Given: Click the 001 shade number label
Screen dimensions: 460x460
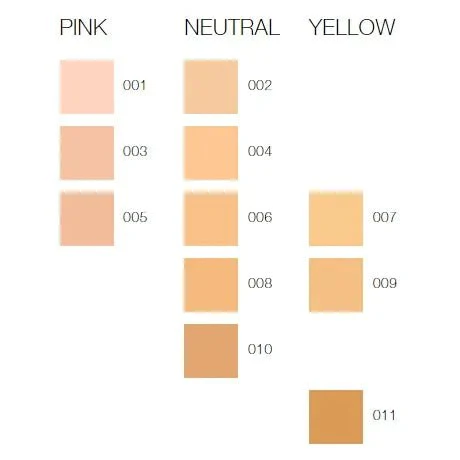Looking at the screenshot, I should (x=134, y=85).
